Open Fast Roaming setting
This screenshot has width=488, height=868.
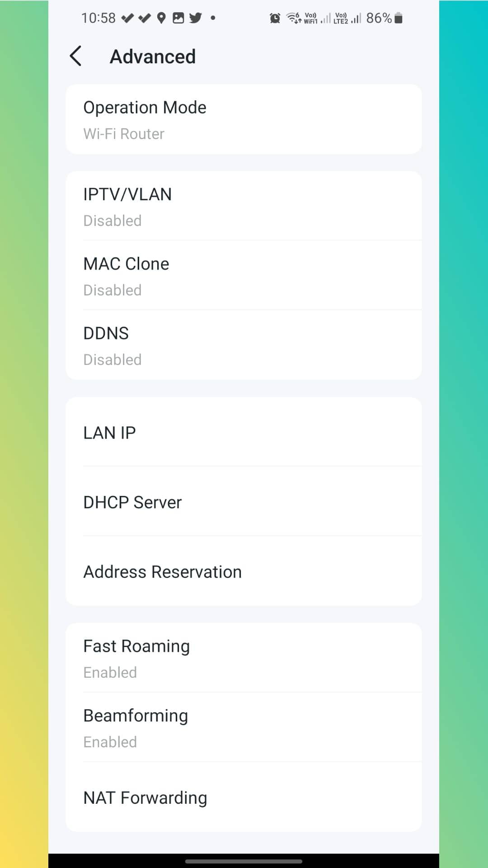(x=244, y=658)
